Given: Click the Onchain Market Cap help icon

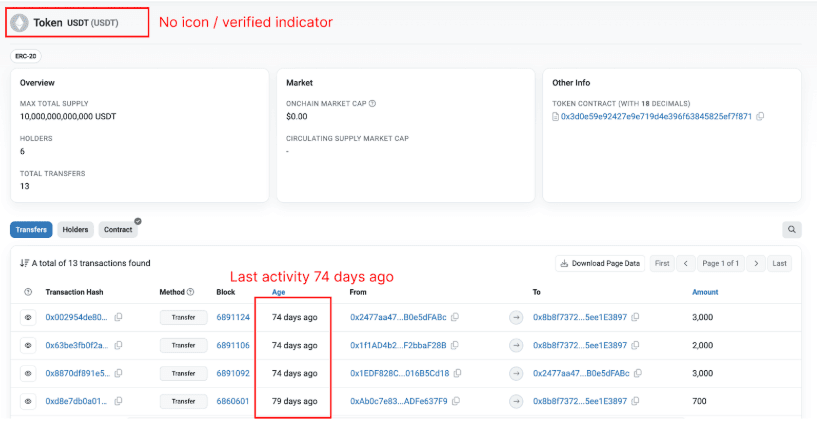Looking at the screenshot, I should click(372, 103).
